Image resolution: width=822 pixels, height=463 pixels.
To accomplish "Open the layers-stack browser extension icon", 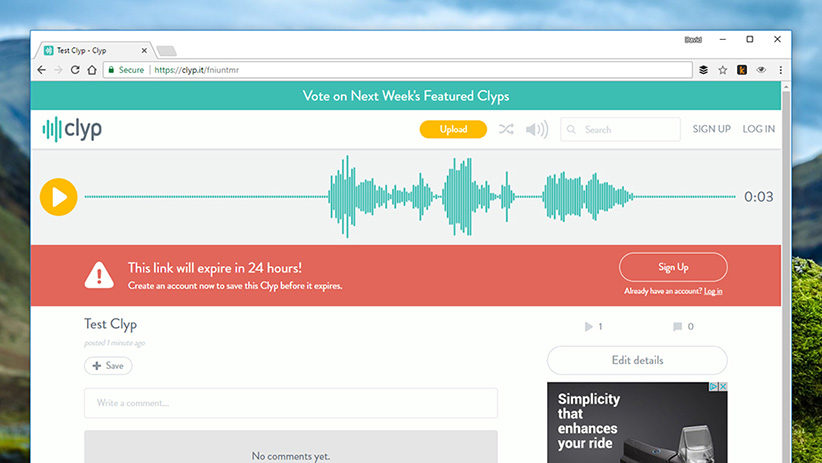I will click(703, 70).
